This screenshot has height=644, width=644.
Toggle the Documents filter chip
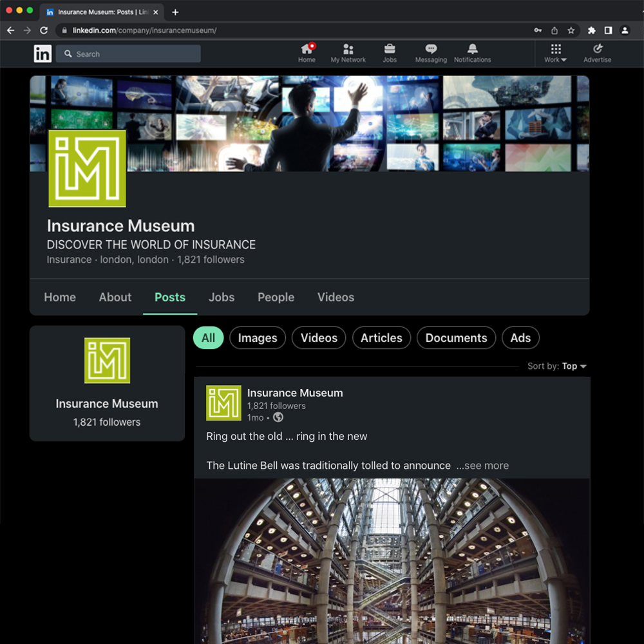456,337
